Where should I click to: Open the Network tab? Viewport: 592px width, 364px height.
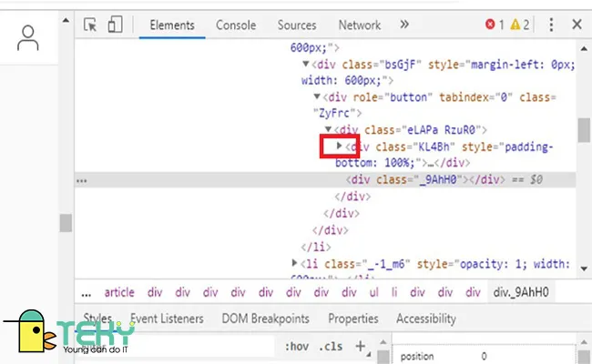[x=359, y=25]
